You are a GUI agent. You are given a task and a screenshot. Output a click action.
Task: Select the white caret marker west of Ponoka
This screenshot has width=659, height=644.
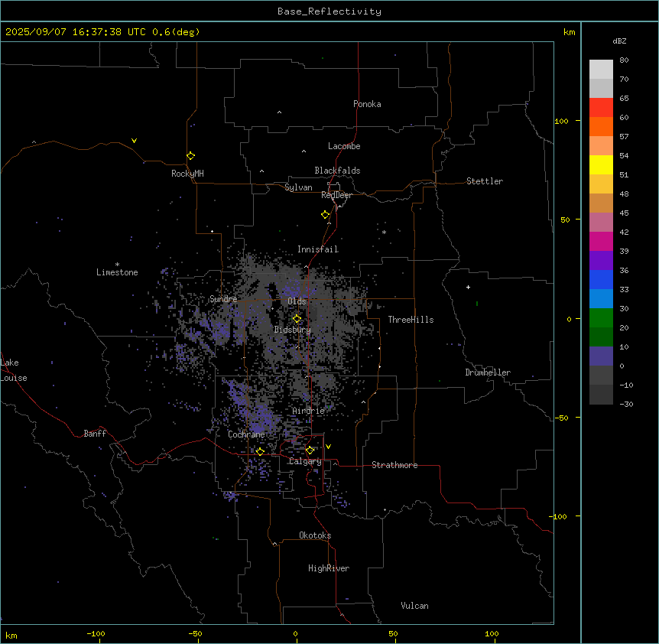click(280, 112)
